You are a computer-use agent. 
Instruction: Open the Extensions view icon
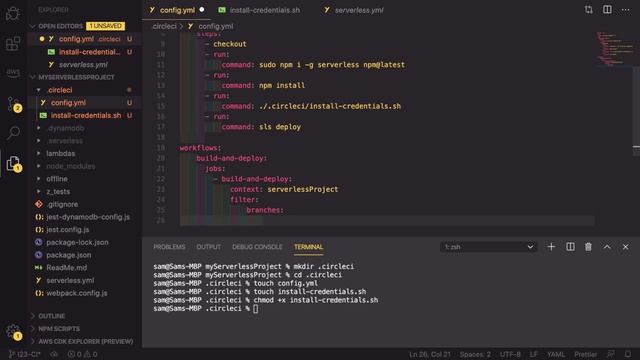coord(13,43)
